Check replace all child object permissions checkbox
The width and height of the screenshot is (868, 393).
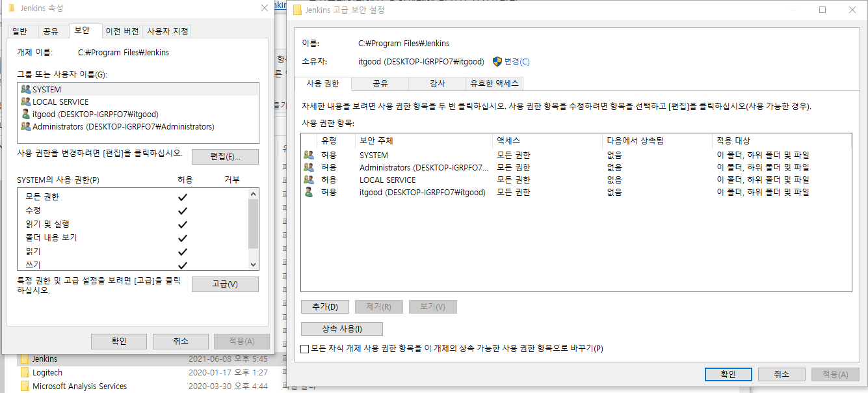click(x=305, y=349)
